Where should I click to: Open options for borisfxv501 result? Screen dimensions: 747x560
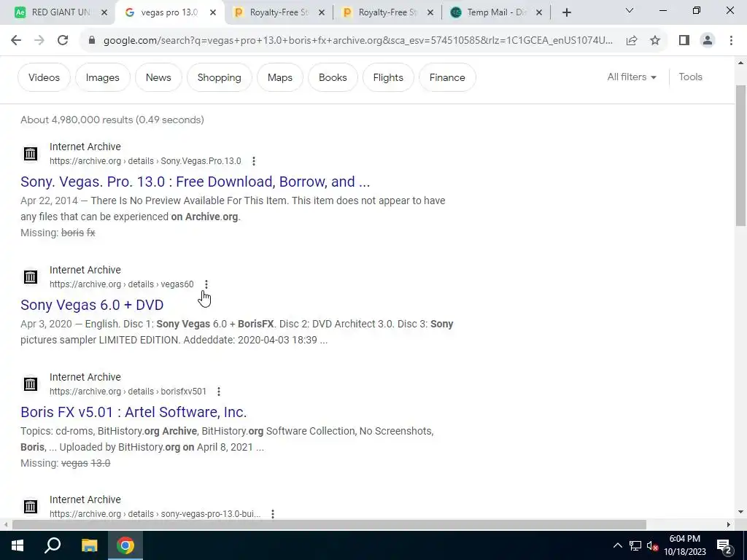[x=219, y=392]
